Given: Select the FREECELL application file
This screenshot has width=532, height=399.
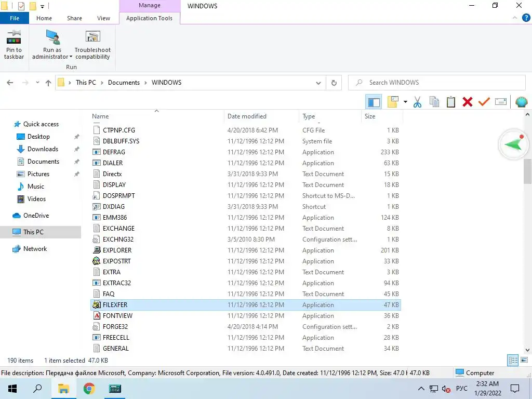Looking at the screenshot, I should (246, 337).
